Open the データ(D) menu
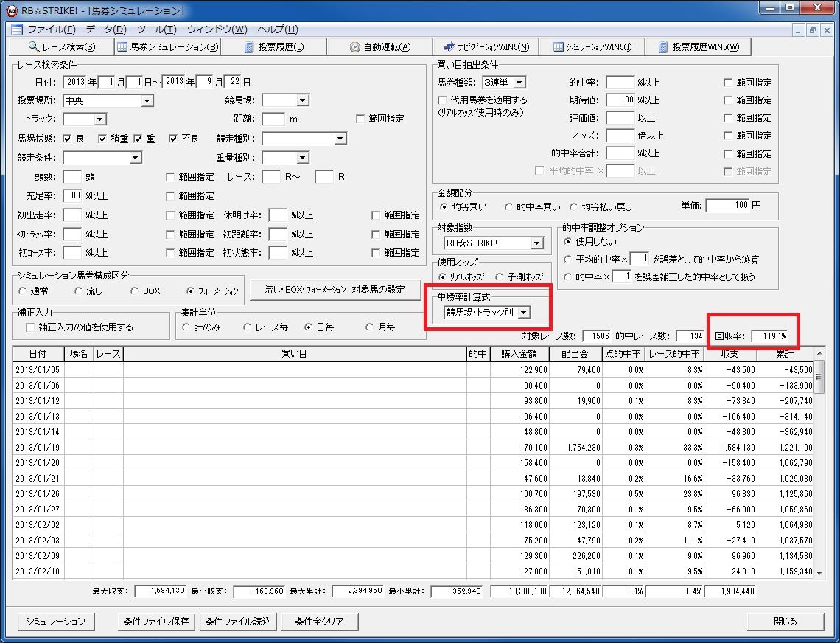 click(106, 29)
